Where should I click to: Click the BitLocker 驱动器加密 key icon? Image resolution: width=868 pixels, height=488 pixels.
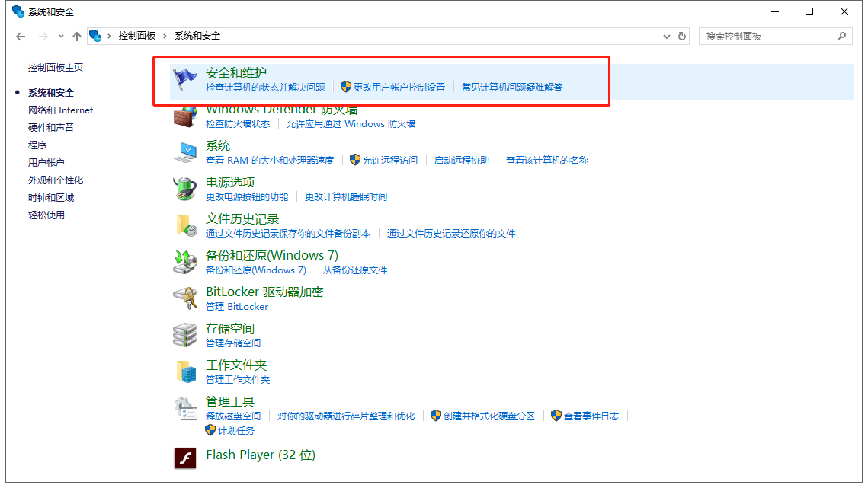point(184,299)
